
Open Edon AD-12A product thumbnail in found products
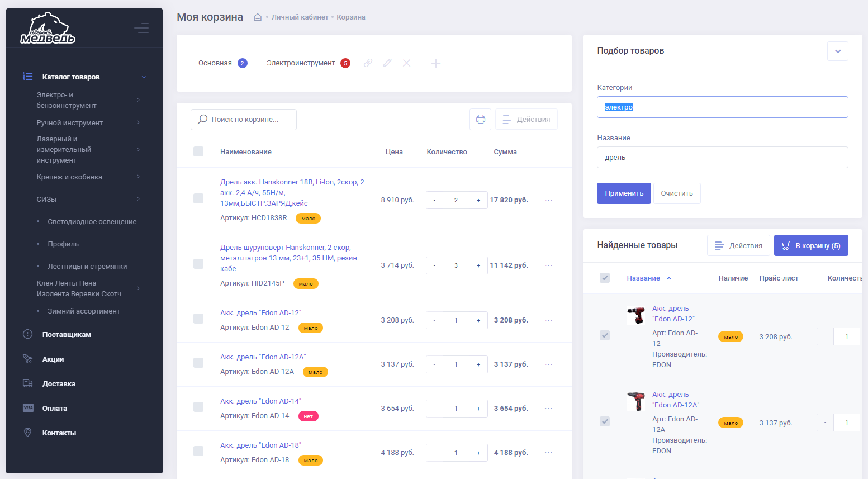tap(636, 401)
